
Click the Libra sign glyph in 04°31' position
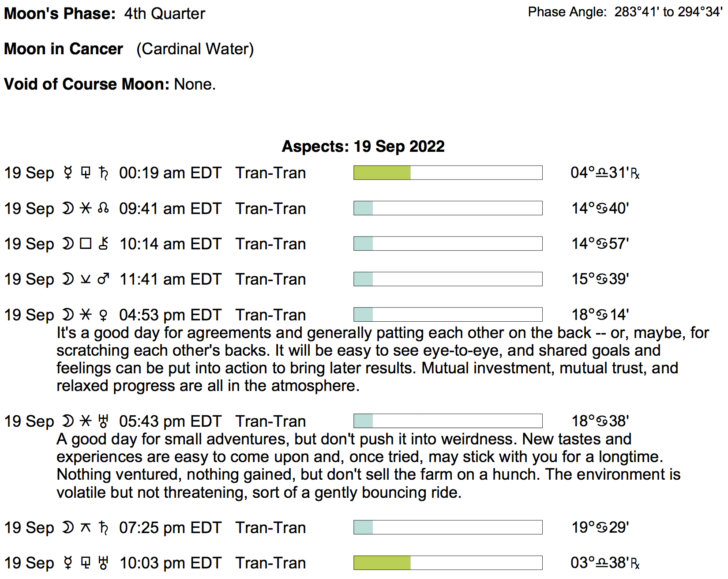(x=602, y=173)
